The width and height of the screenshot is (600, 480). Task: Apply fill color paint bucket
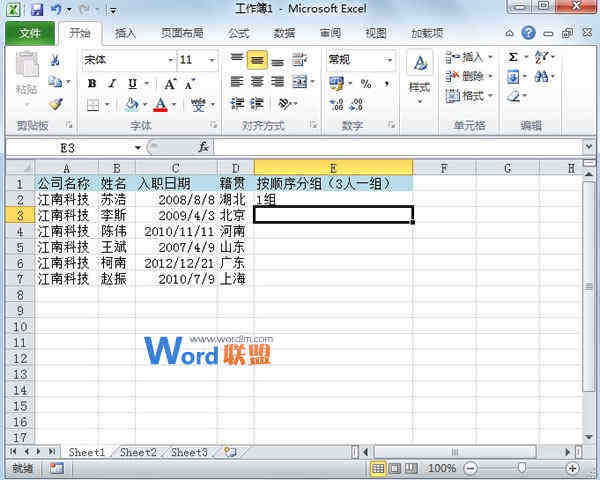coord(132,104)
